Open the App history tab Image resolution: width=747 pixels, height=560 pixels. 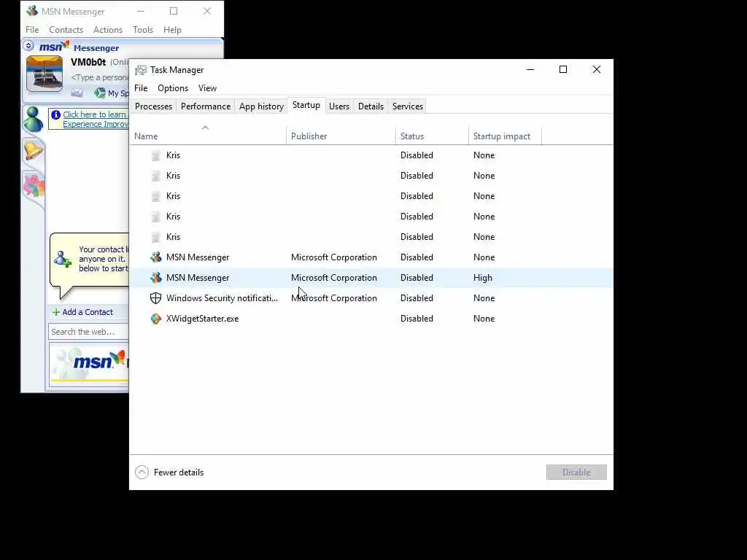click(x=262, y=106)
